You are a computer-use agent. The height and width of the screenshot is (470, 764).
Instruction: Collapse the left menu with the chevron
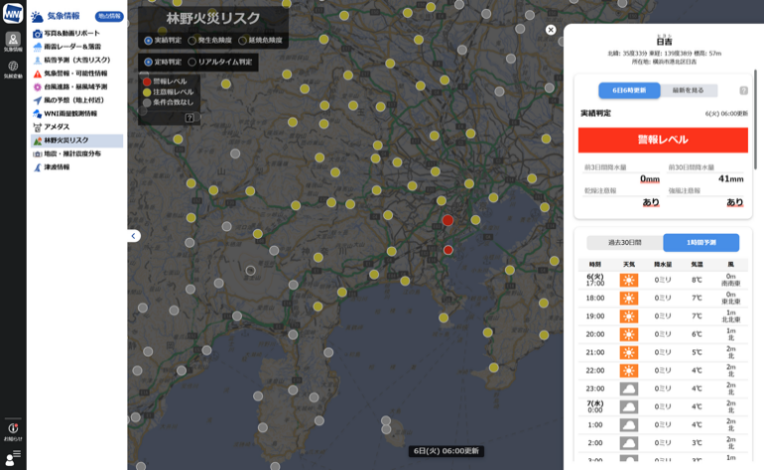coord(134,236)
